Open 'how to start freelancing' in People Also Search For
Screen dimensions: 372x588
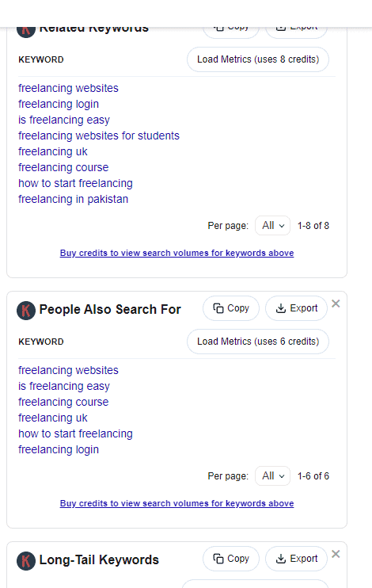point(76,434)
